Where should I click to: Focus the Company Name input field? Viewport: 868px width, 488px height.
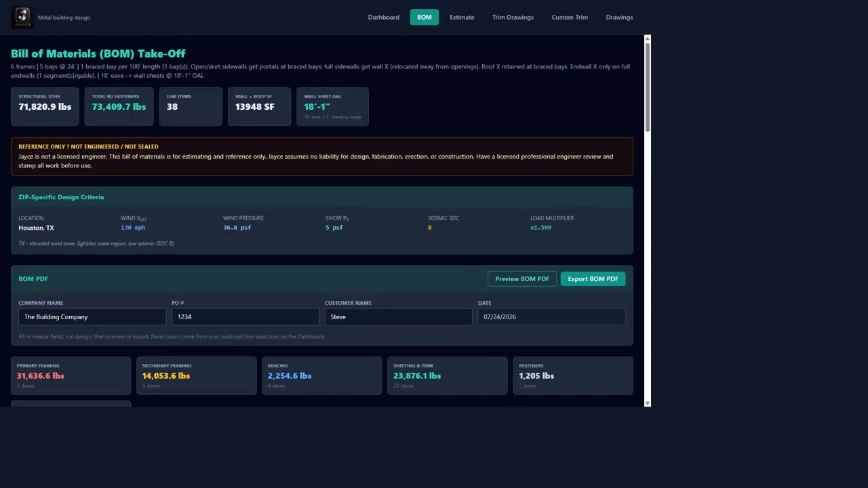pos(92,317)
